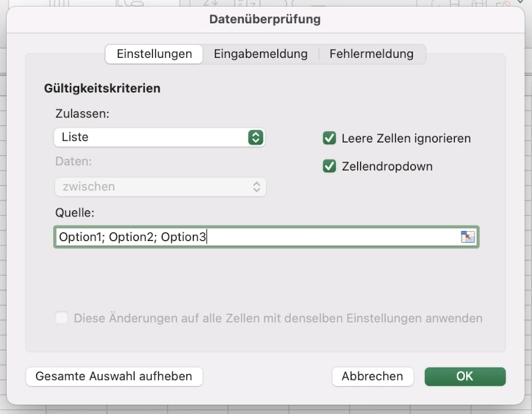Click the Gültigkeitskriterien heading
532x414 pixels.
point(102,88)
